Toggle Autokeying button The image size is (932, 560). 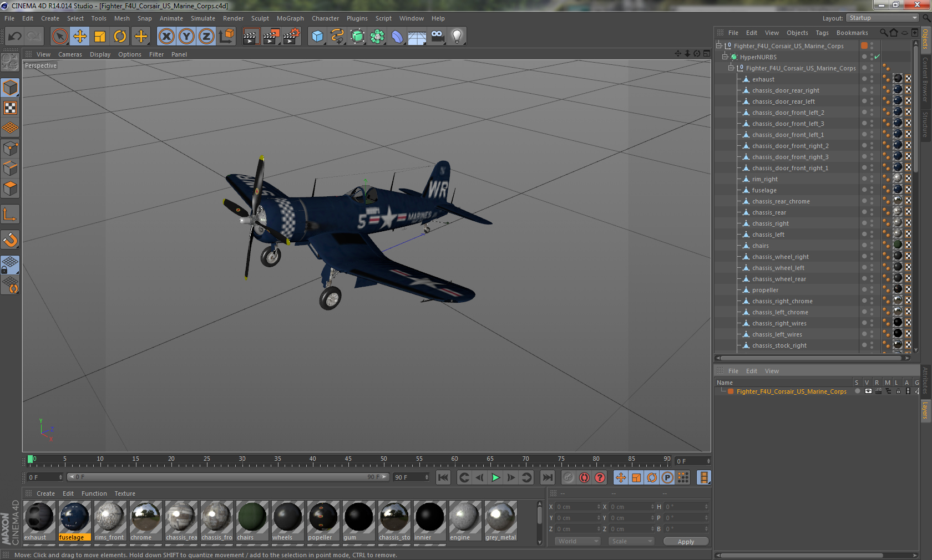pyautogui.click(x=584, y=477)
